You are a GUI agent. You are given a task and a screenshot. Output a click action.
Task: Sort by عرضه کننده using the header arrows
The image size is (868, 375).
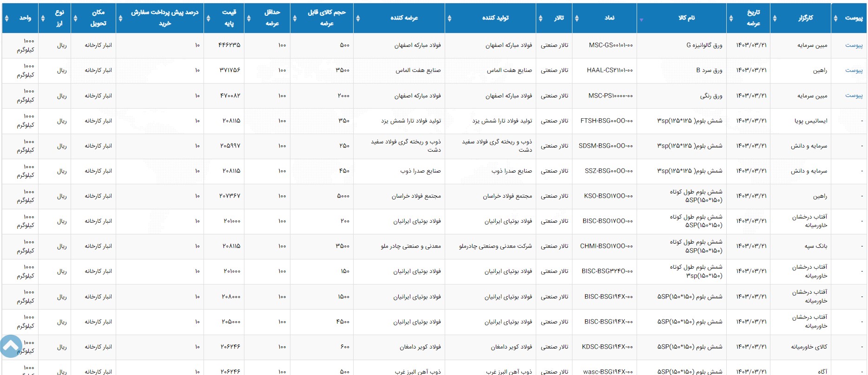pos(358,18)
